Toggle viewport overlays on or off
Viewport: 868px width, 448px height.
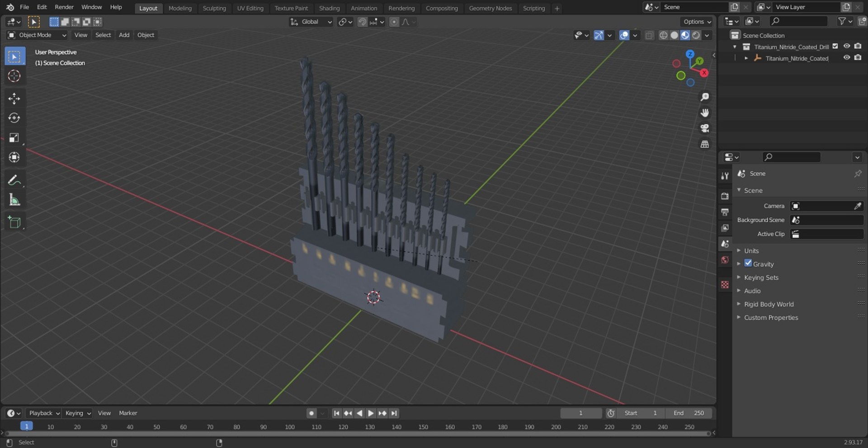pyautogui.click(x=624, y=35)
